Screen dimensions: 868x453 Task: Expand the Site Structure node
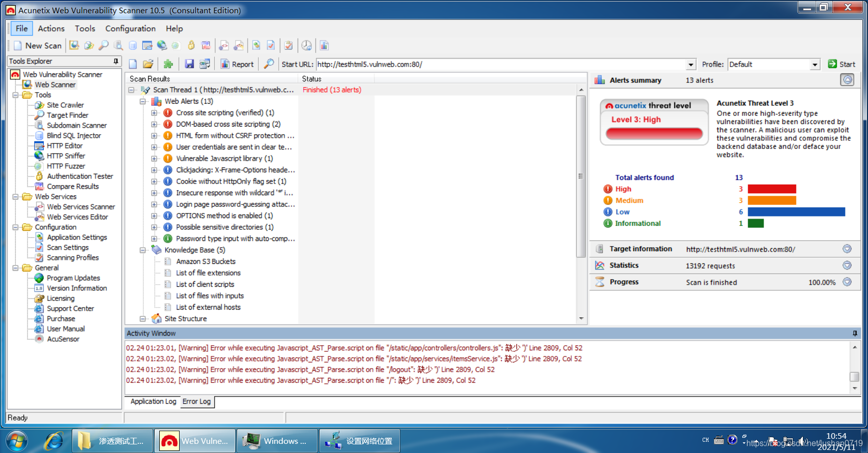pos(143,319)
